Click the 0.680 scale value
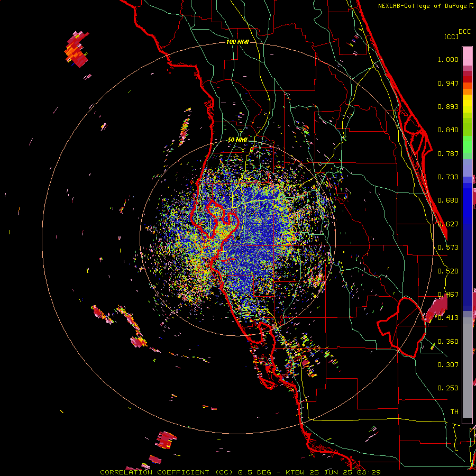Screen dimensions: 476x476 448,200
